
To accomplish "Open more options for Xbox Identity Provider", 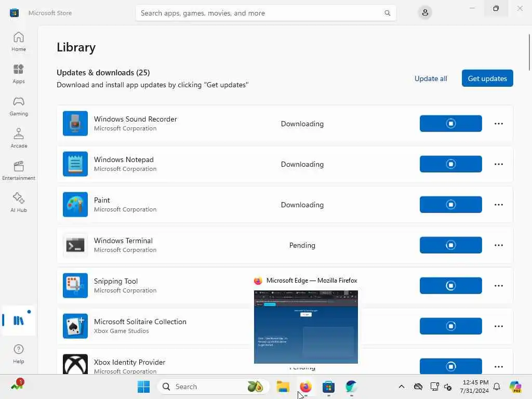I will click(498, 366).
